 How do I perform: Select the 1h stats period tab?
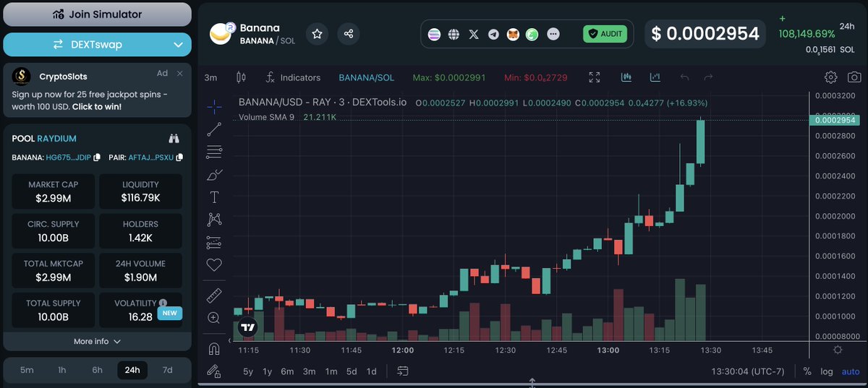click(62, 370)
